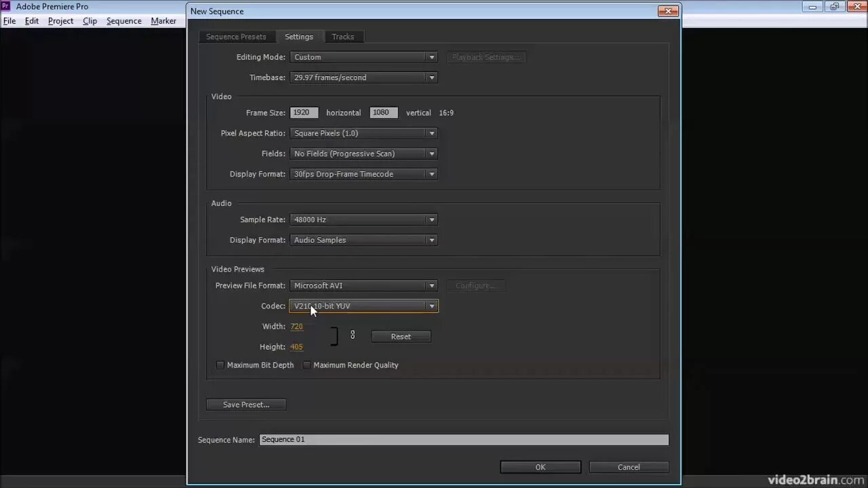
Task: Open the video Display Format timecode dropdown
Action: tap(363, 174)
